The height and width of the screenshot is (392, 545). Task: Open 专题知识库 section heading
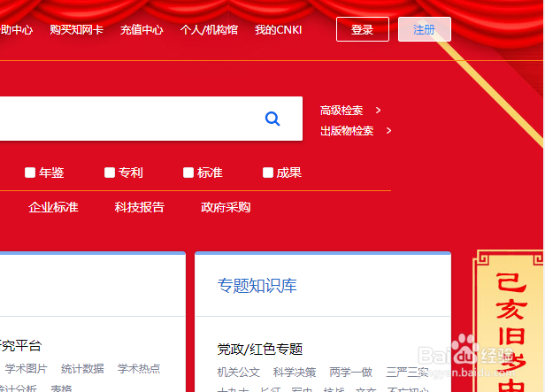click(x=257, y=286)
